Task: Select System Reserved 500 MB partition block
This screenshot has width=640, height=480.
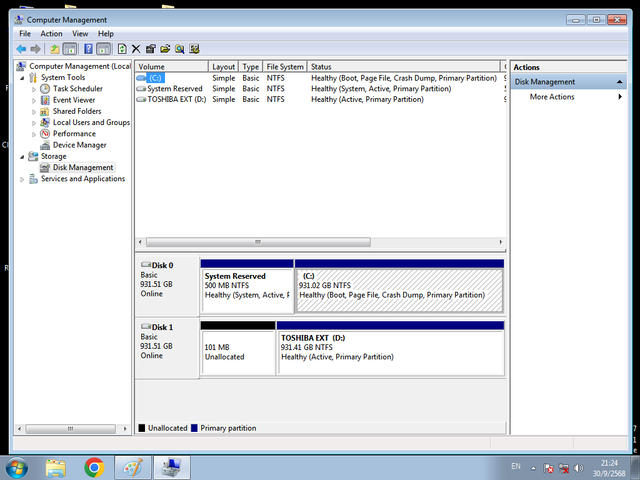Action: click(x=247, y=287)
